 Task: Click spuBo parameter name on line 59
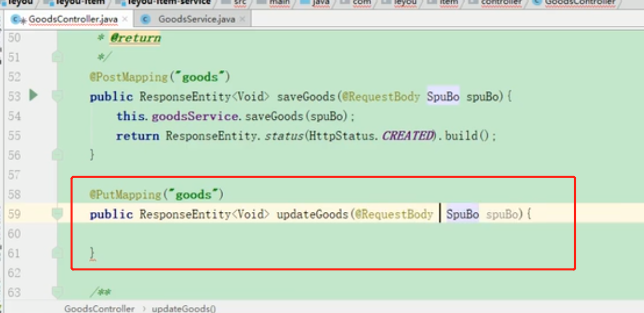point(501,214)
